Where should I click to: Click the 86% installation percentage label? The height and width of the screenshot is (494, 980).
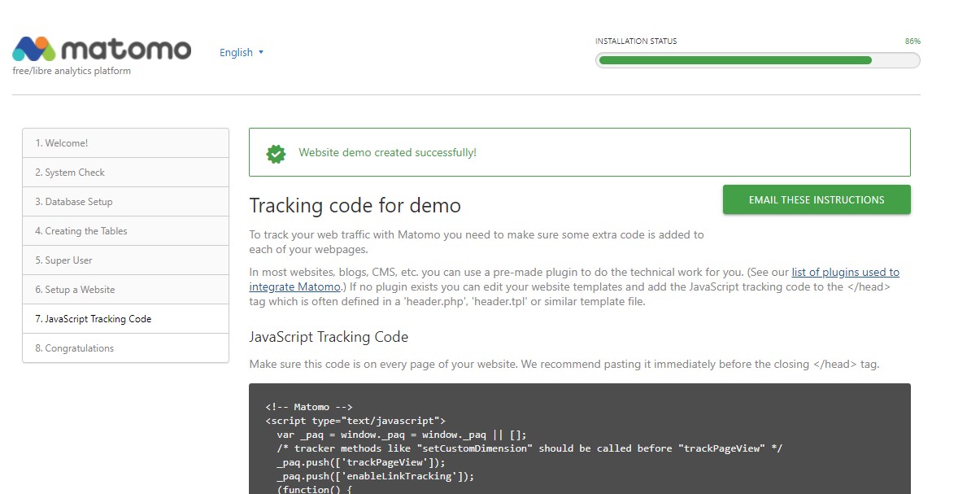912,42
